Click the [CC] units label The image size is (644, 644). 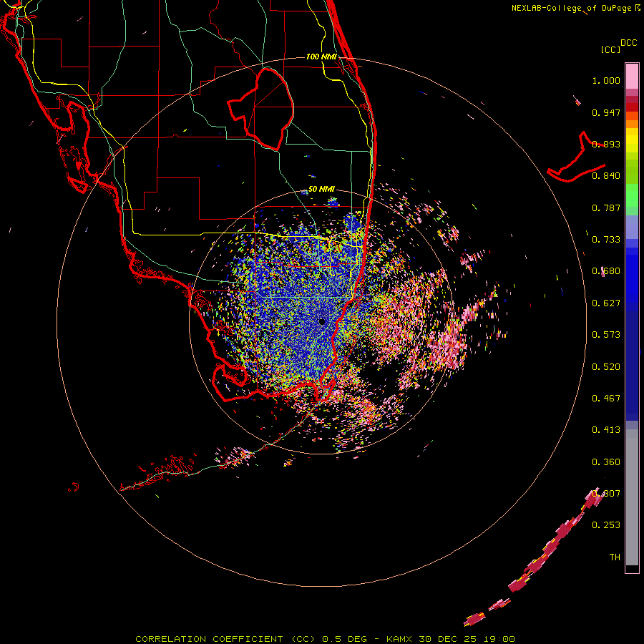(x=610, y=49)
